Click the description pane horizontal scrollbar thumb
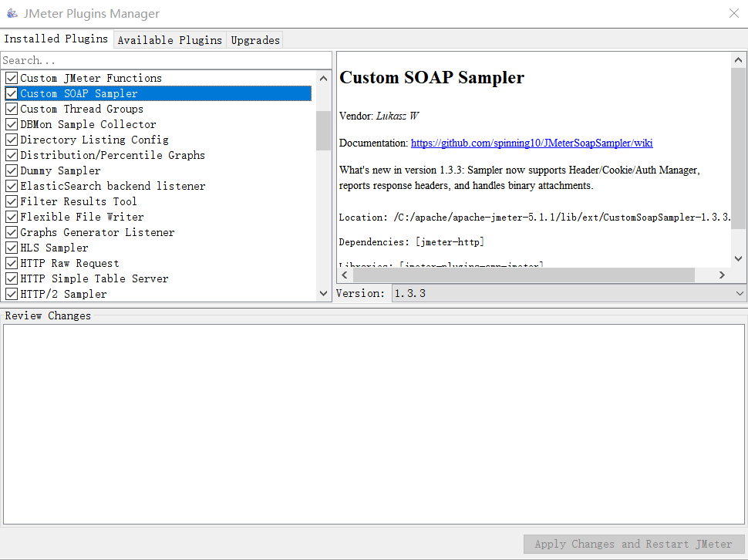 524,275
